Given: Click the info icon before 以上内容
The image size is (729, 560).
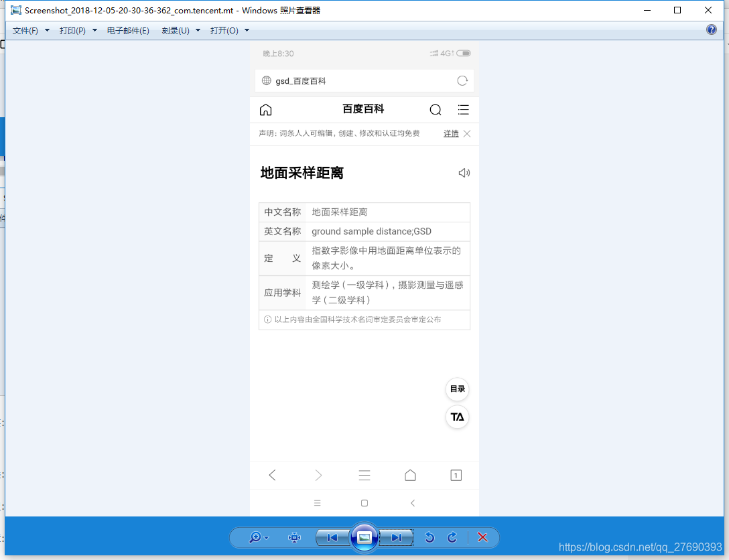Looking at the screenshot, I should 268,320.
